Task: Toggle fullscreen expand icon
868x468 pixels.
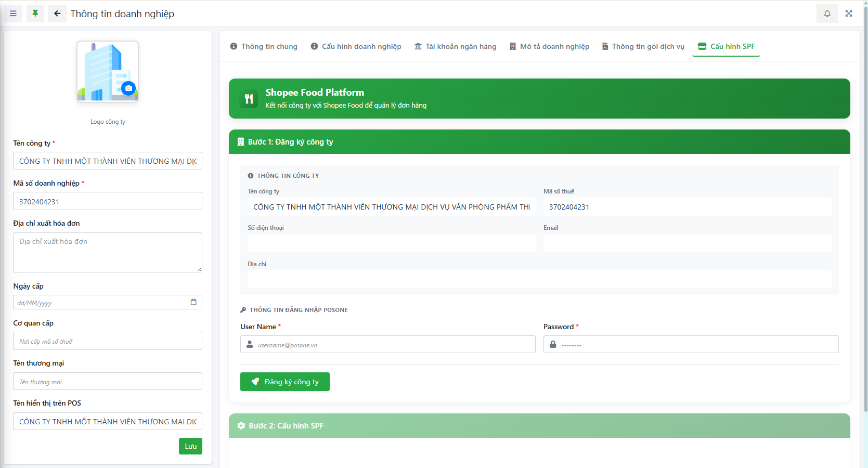Action: [x=849, y=14]
